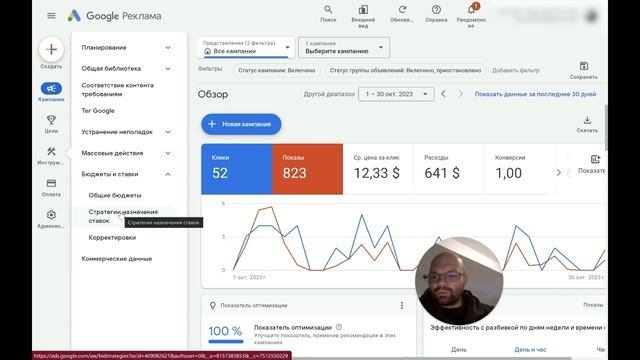640x360 pixels.
Task: Click the page vertical scrollbar
Action: (x=606, y=127)
